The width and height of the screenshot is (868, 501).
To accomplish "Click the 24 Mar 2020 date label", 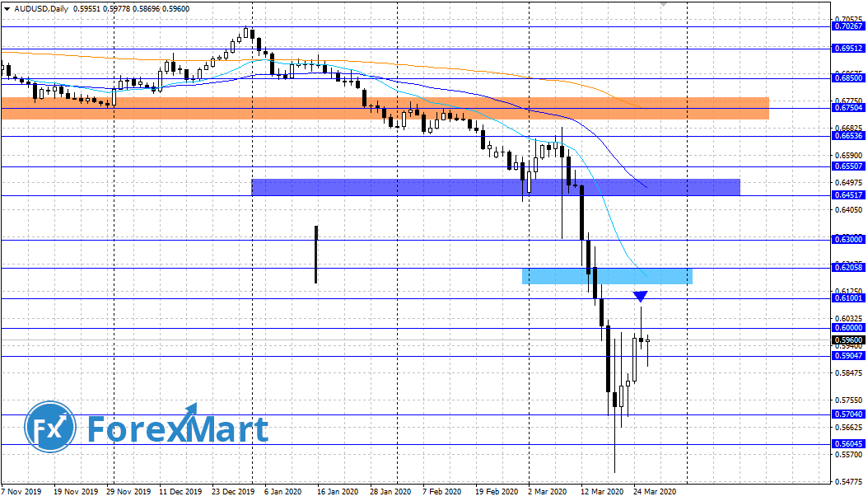I will coord(655,492).
